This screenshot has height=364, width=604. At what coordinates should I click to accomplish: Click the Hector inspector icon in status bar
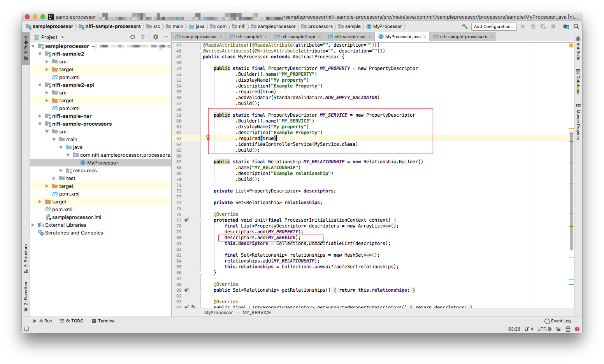pos(568,329)
